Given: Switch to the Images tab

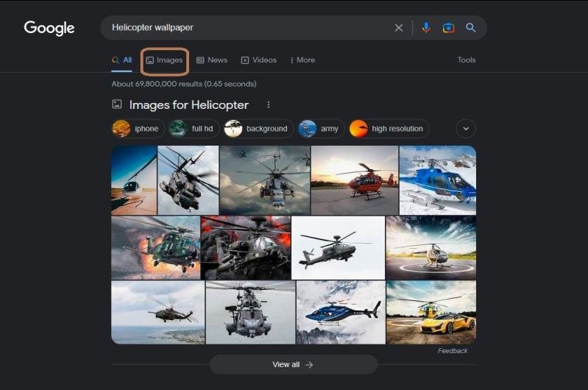Looking at the screenshot, I should (x=165, y=60).
